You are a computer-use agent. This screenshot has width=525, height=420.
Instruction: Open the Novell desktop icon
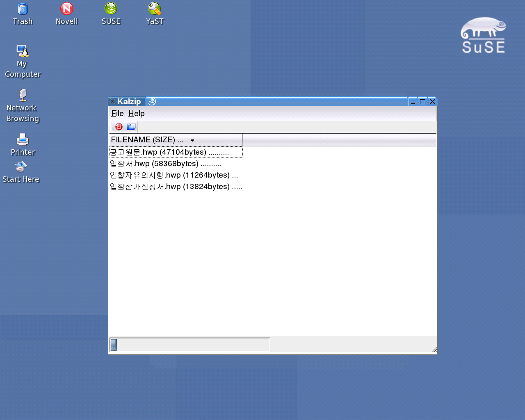66,9
